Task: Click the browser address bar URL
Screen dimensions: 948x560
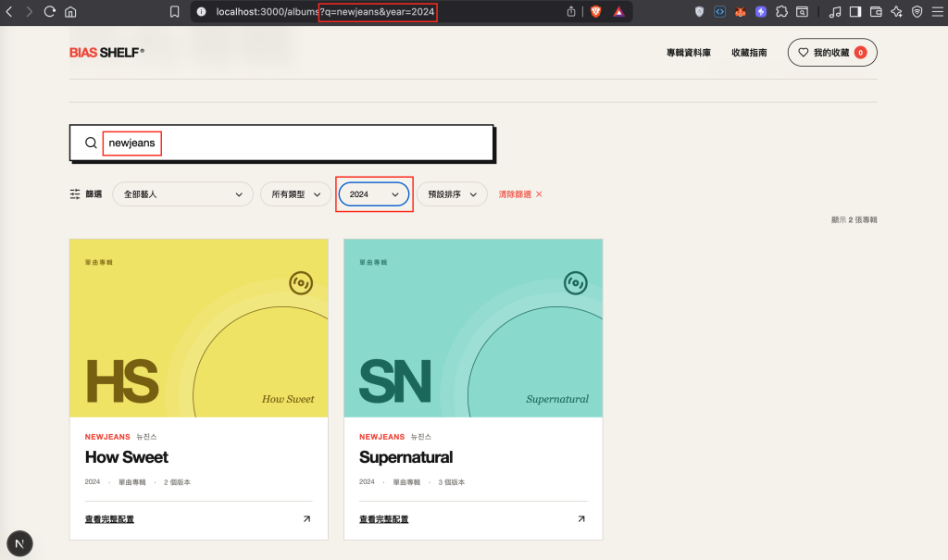Action: [325, 11]
